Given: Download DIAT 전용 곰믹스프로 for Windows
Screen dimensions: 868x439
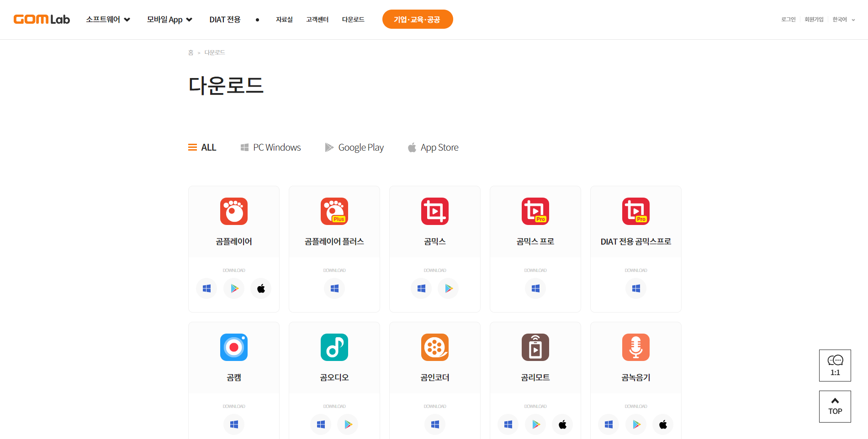Looking at the screenshot, I should point(636,288).
